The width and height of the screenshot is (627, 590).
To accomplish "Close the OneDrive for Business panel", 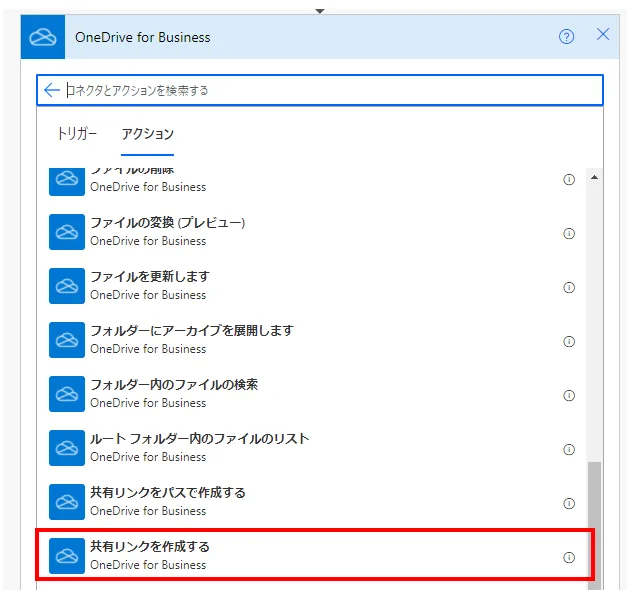I will tap(603, 35).
